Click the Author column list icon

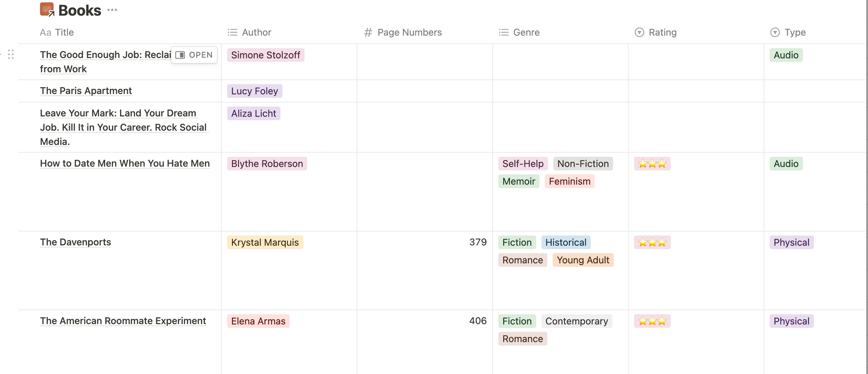pos(232,32)
